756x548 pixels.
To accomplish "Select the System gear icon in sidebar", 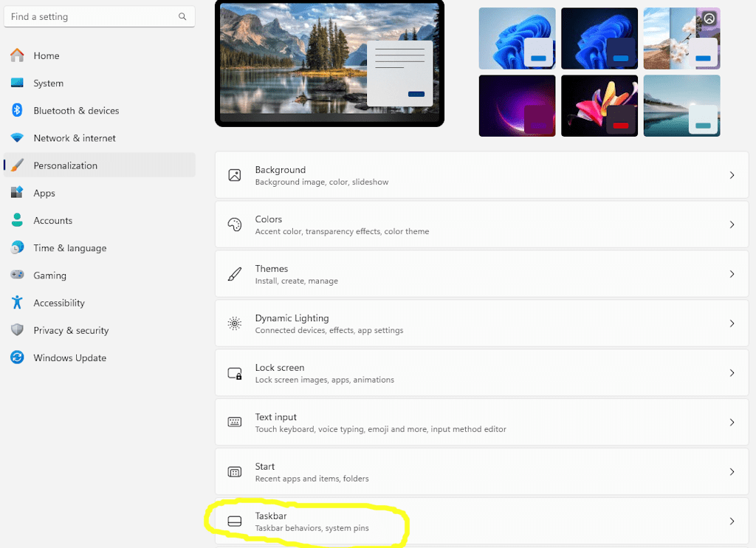I will [16, 83].
